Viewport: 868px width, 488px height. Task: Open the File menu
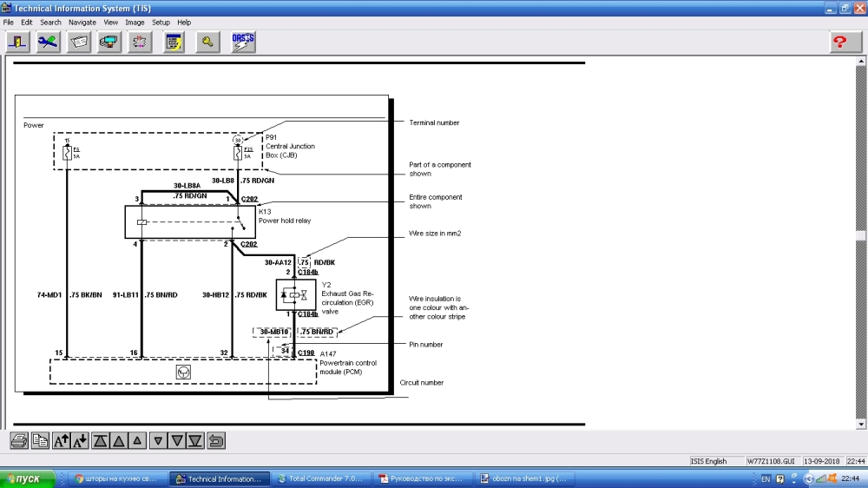9,22
